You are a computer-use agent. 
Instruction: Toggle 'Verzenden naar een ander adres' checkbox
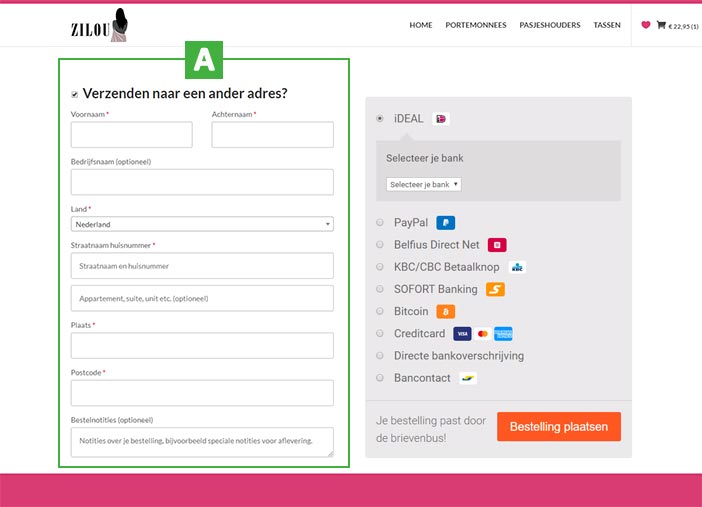click(75, 95)
